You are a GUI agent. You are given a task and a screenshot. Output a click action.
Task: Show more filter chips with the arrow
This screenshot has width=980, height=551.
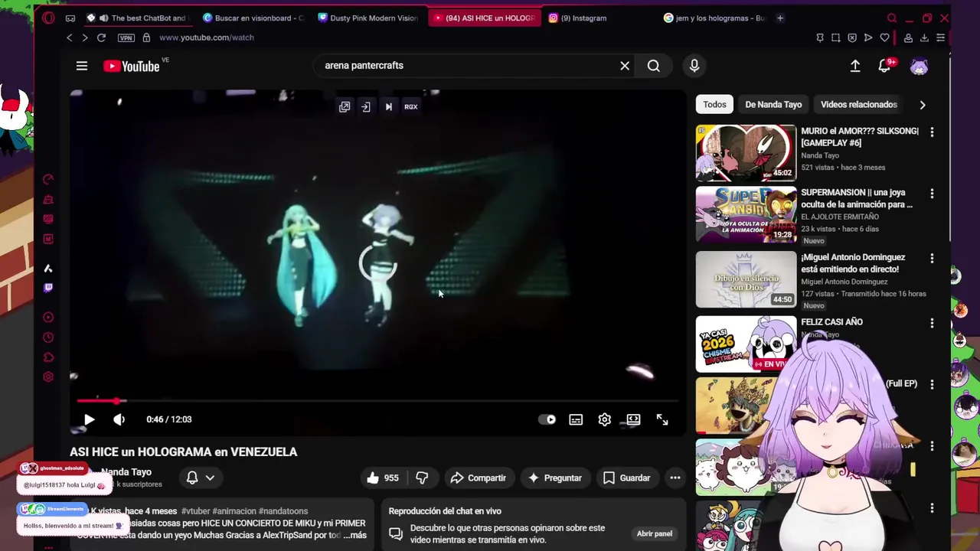923,105
